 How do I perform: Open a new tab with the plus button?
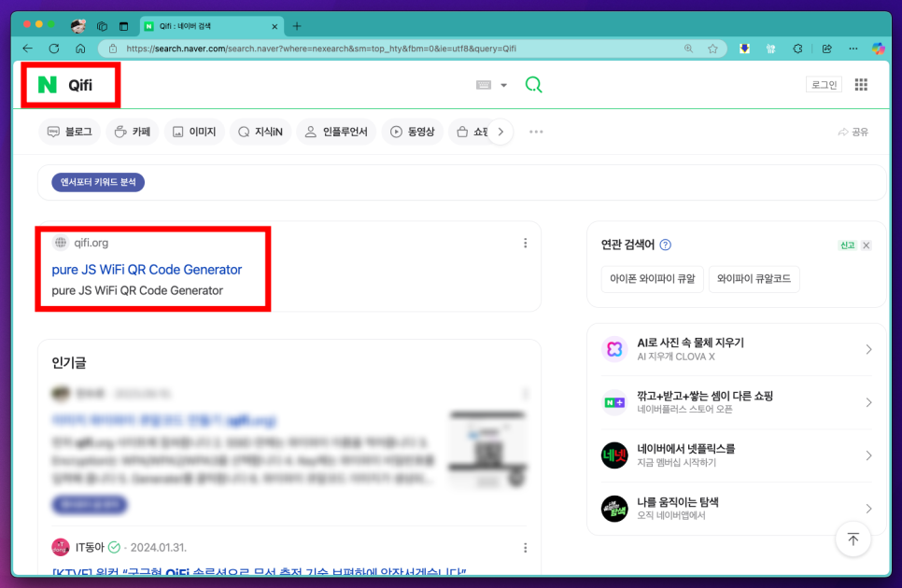coord(297,26)
